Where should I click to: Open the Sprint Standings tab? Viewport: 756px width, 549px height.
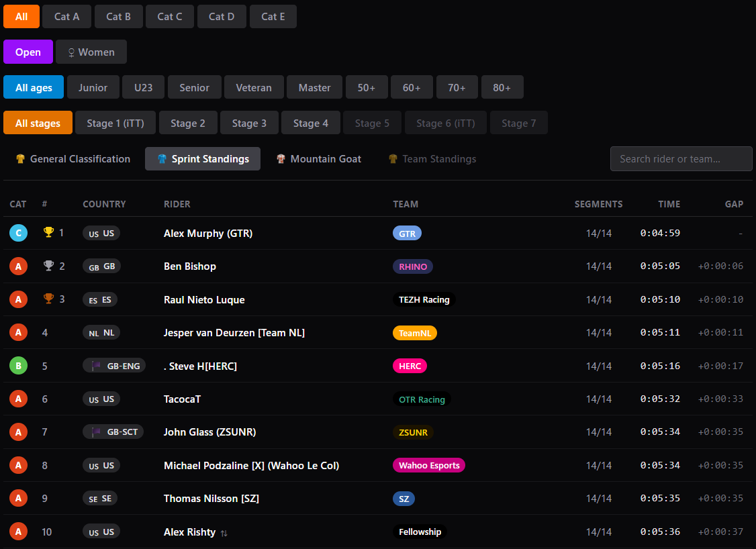203,158
